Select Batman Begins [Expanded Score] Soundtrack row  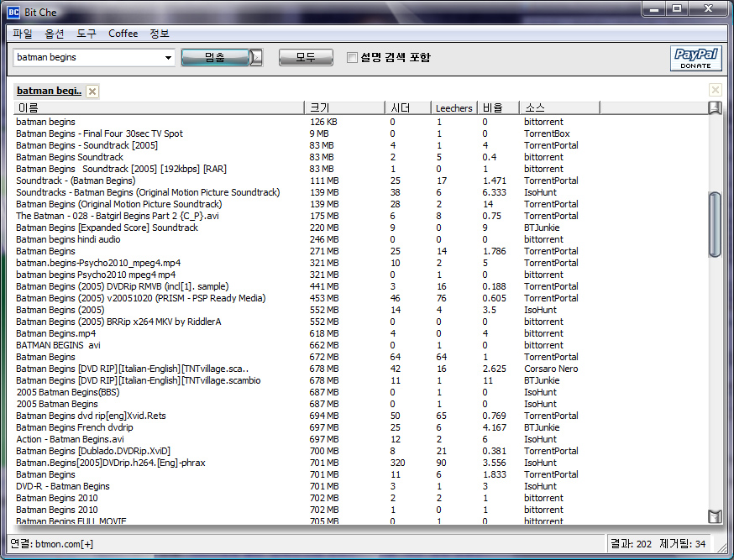pyautogui.click(x=361, y=228)
